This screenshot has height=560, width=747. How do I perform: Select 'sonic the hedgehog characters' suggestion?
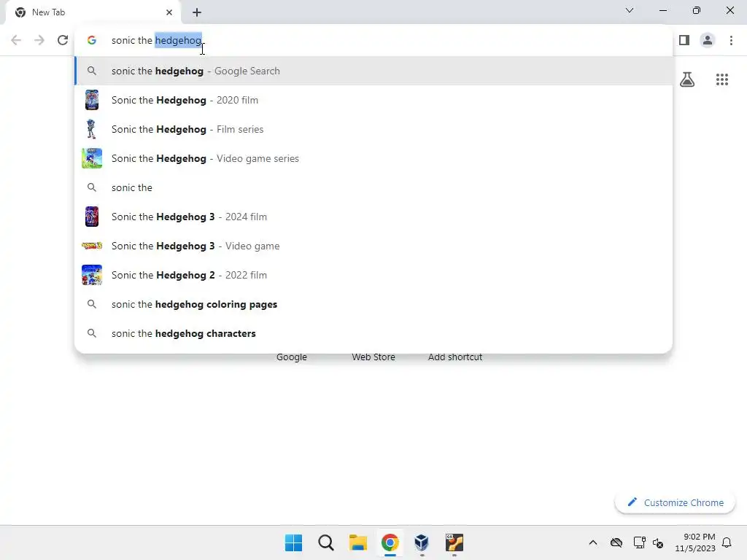click(373, 333)
